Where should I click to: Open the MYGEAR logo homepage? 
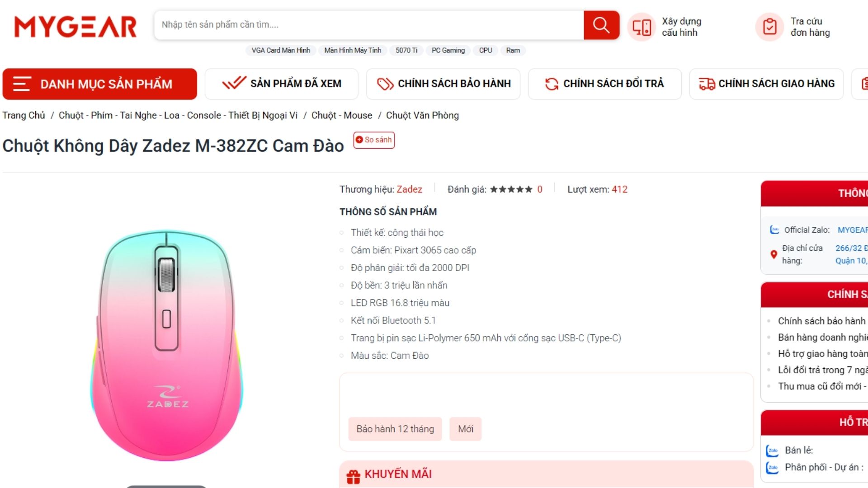pos(75,27)
